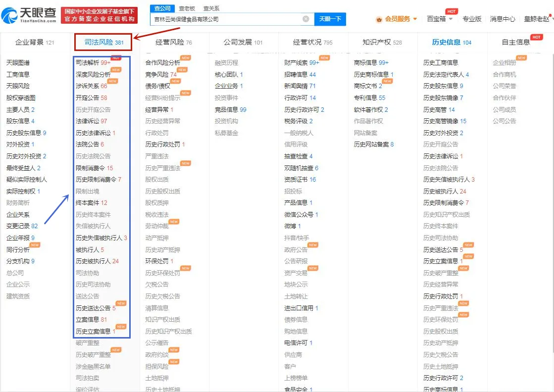Open 分支机构 9
The width and height of the screenshot is (554, 392).
20,261
